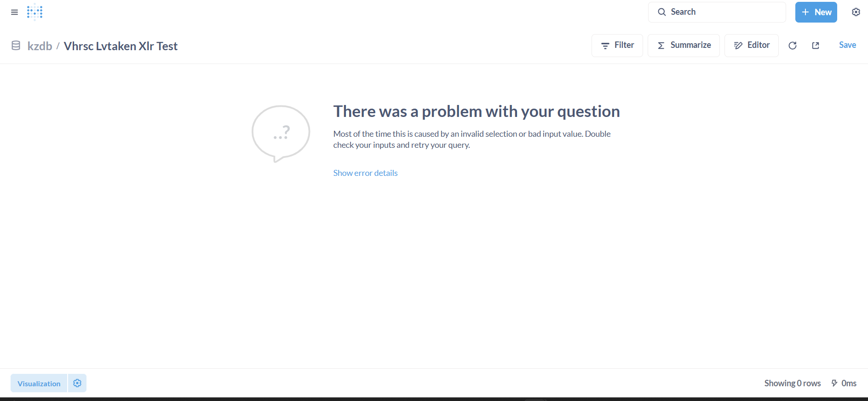The height and width of the screenshot is (401, 868).
Task: Click the lightning bolt timing icon
Action: pyautogui.click(x=834, y=383)
